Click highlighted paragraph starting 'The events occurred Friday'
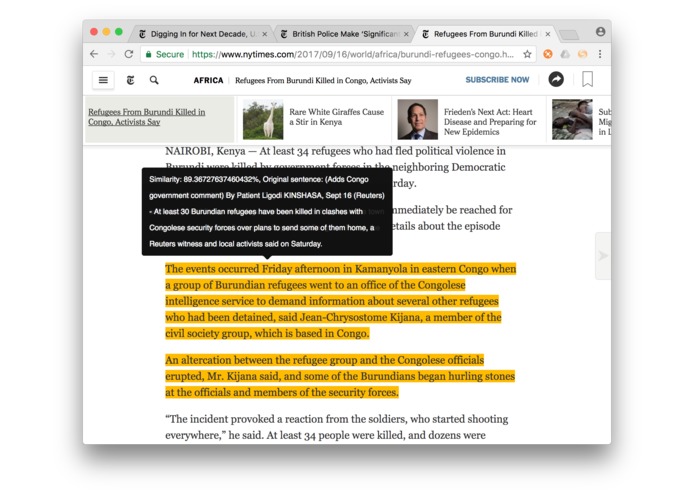 click(340, 301)
